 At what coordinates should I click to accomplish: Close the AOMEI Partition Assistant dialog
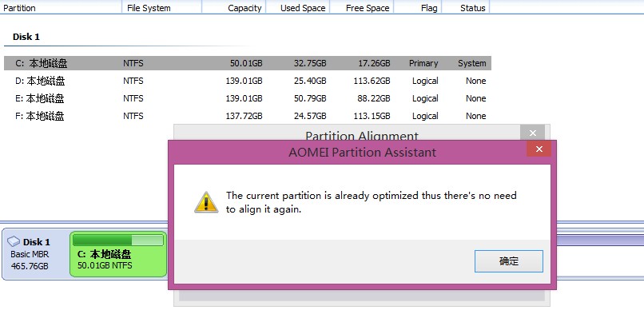[539, 149]
